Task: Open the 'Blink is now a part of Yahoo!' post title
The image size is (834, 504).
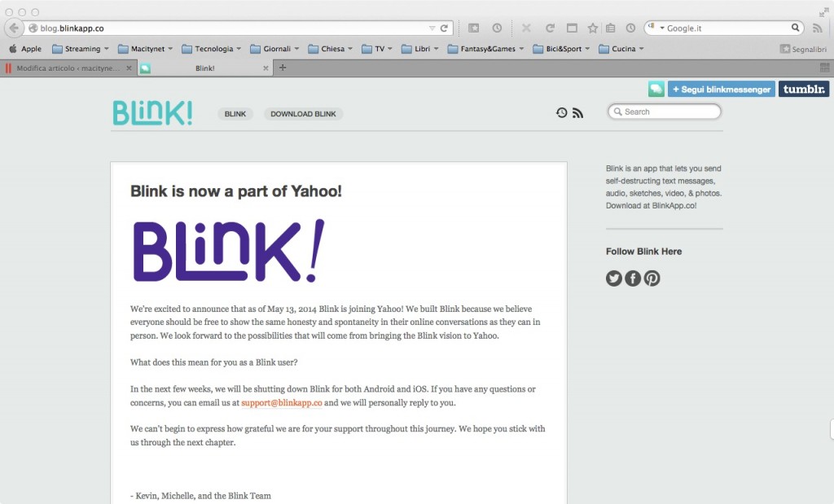Action: coord(235,191)
